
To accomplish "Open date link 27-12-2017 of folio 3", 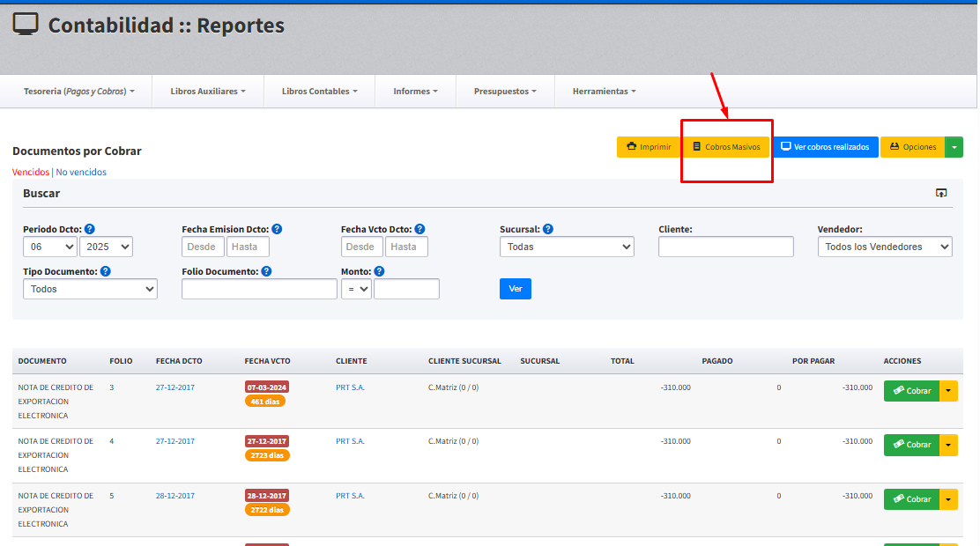I will coord(175,387).
